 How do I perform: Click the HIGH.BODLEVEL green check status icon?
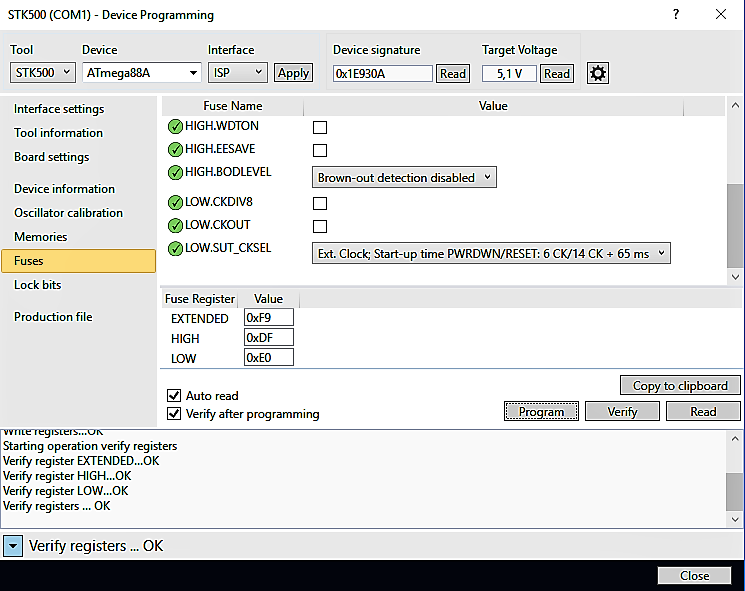[175, 172]
